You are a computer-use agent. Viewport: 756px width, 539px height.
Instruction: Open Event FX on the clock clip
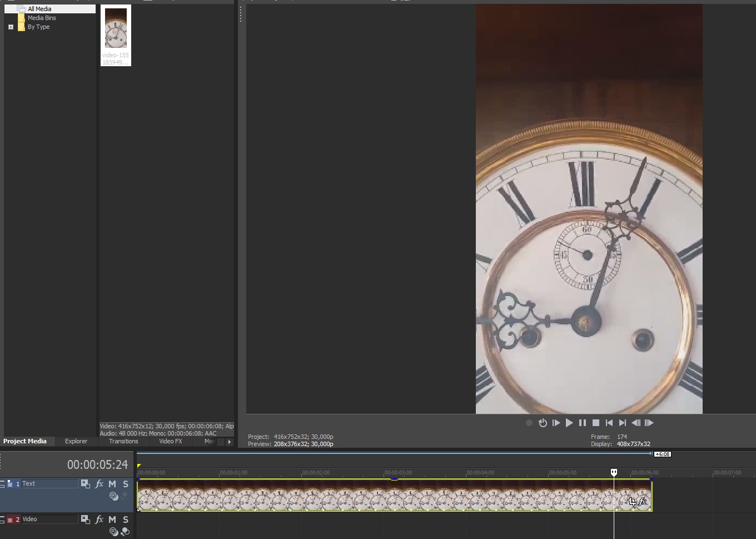[x=643, y=502]
